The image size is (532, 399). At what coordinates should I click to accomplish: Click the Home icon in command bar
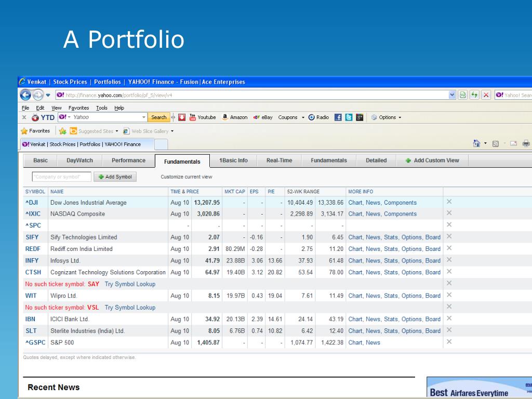coord(476,144)
